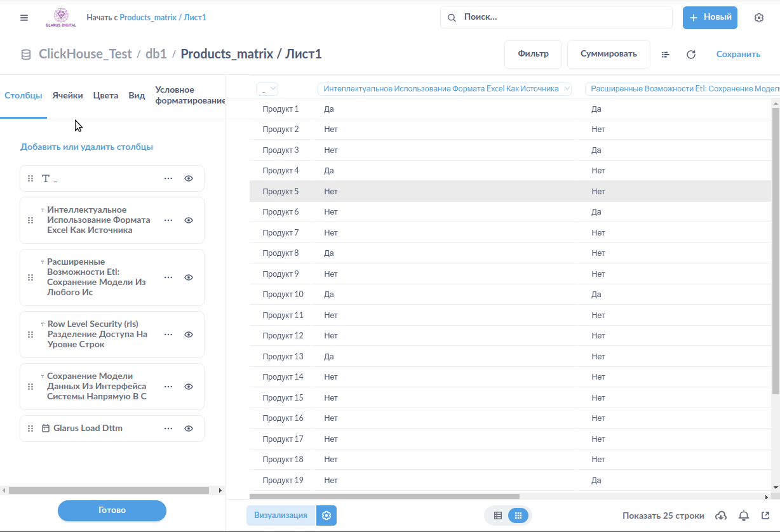Open the Цвета tab
This screenshot has height=532, width=780.
[105, 96]
